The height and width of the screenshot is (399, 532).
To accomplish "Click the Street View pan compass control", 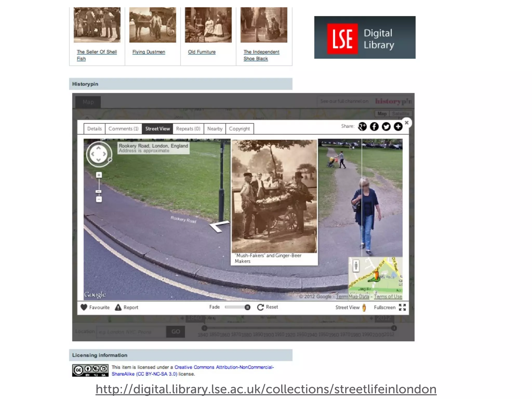I will point(99,154).
